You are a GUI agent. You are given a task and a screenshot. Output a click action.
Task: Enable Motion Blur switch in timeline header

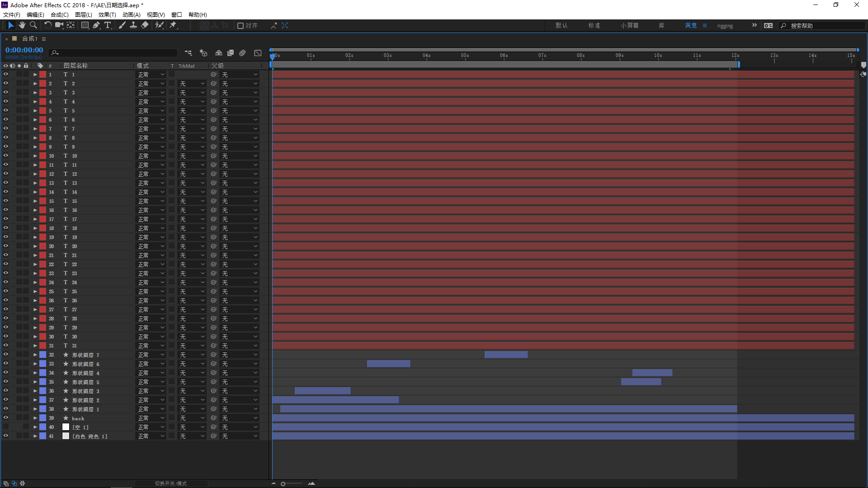click(242, 53)
